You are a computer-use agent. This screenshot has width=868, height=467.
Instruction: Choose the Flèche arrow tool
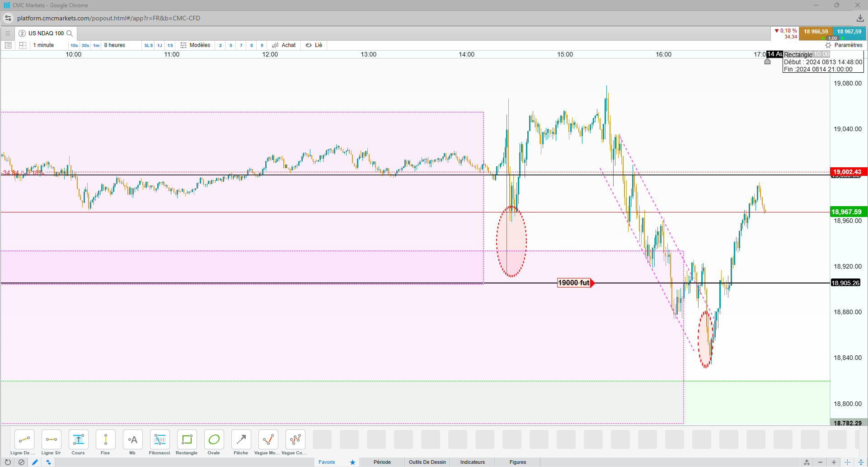(241, 442)
